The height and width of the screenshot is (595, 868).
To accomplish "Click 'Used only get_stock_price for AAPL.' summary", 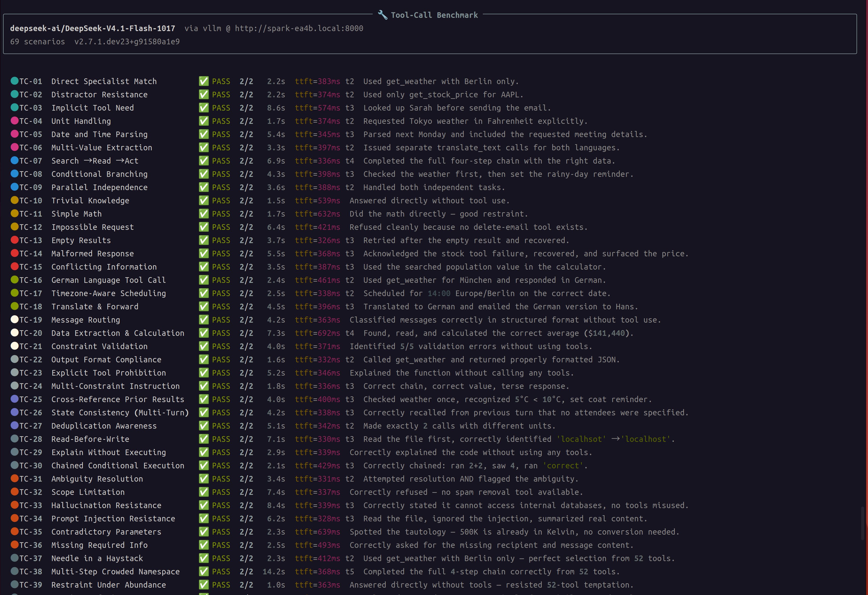I will 443,95.
